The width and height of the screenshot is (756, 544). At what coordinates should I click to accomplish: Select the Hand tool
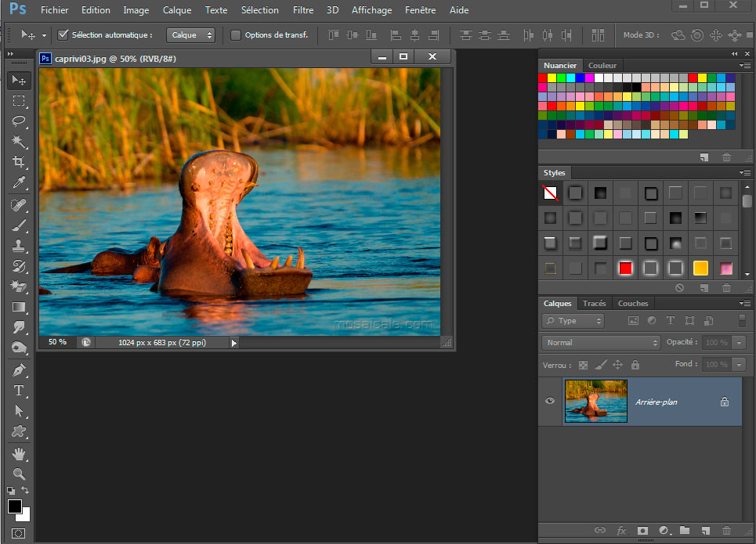[19, 453]
